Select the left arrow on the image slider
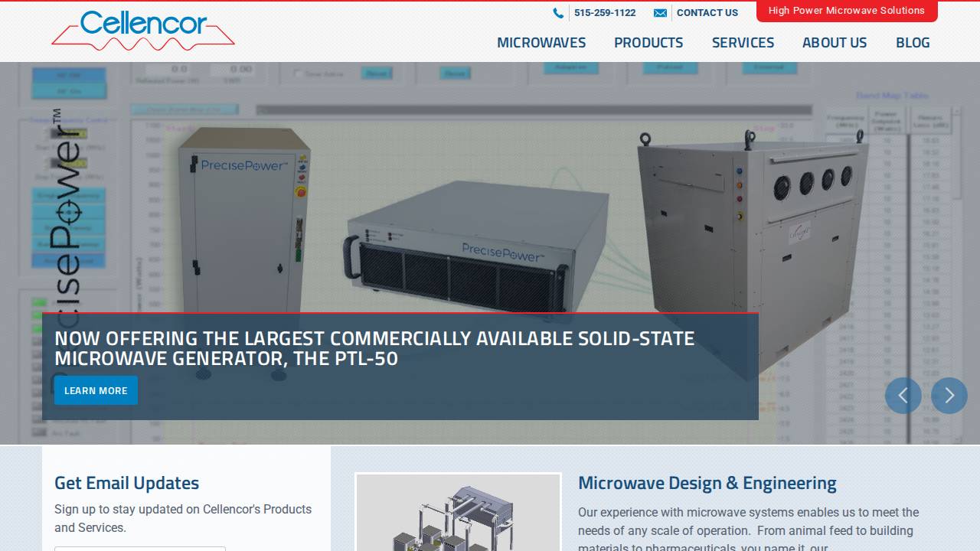Image resolution: width=980 pixels, height=551 pixels. coord(903,396)
